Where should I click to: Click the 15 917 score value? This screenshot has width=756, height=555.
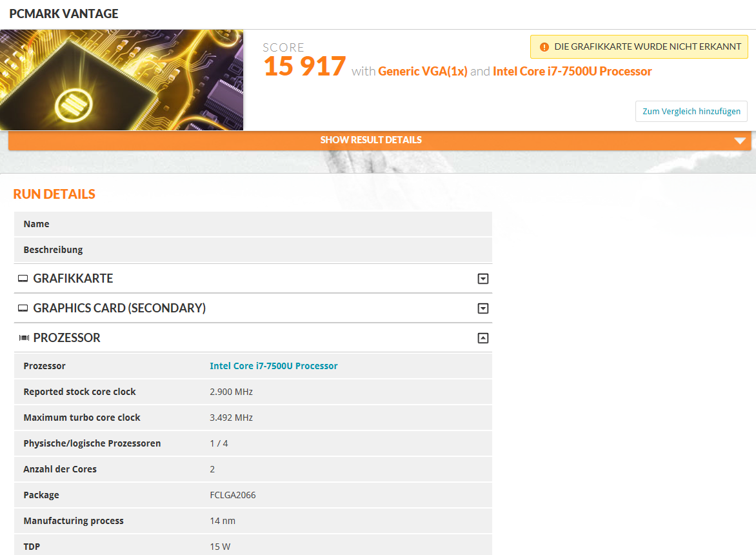point(304,67)
